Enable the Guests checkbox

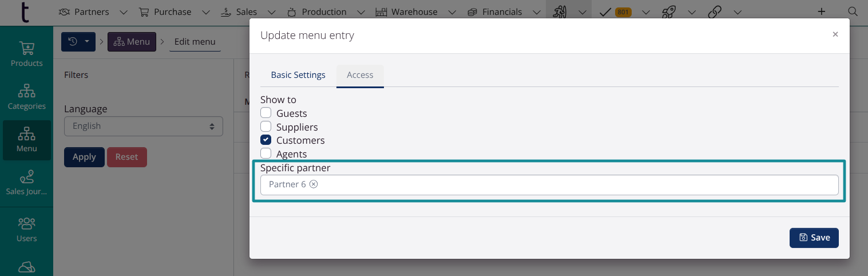(266, 113)
